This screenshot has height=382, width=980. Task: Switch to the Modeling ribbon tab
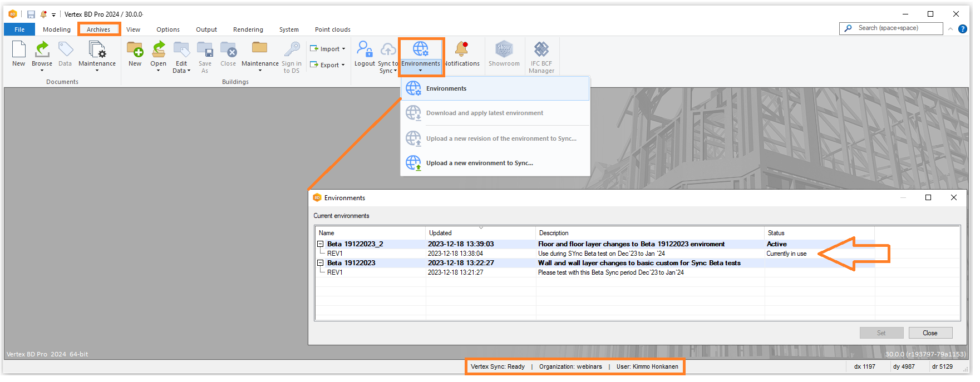[x=57, y=29]
